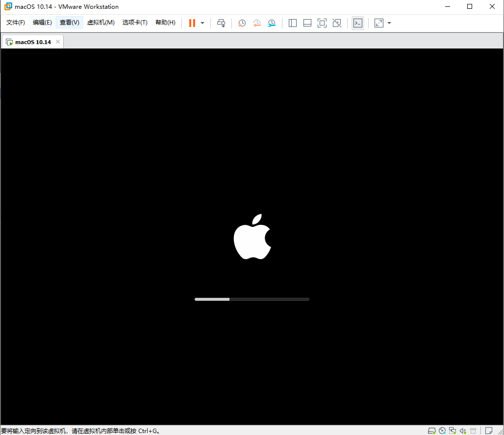Open the Snapshot Manager

[x=272, y=23]
